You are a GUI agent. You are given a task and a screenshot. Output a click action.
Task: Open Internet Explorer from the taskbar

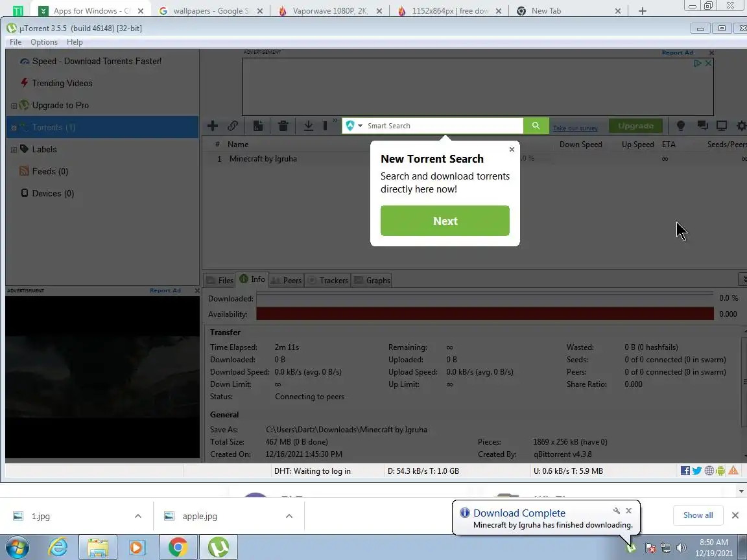58,547
